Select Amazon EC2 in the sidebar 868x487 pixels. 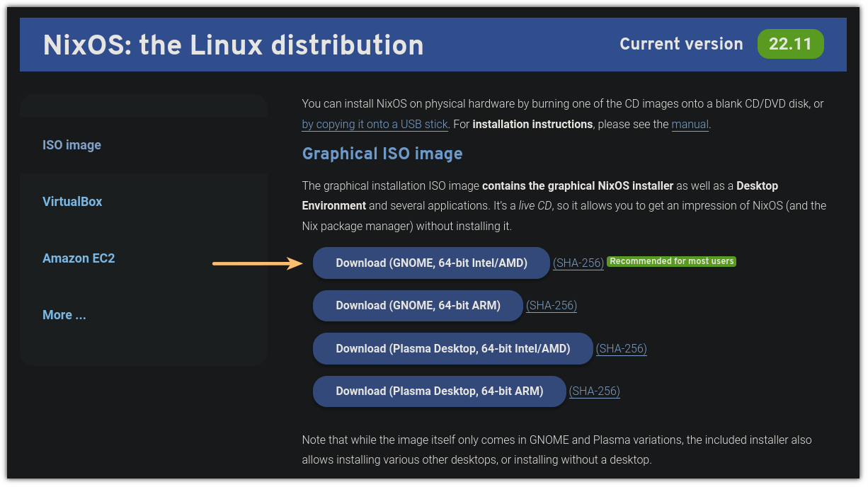[x=79, y=258]
